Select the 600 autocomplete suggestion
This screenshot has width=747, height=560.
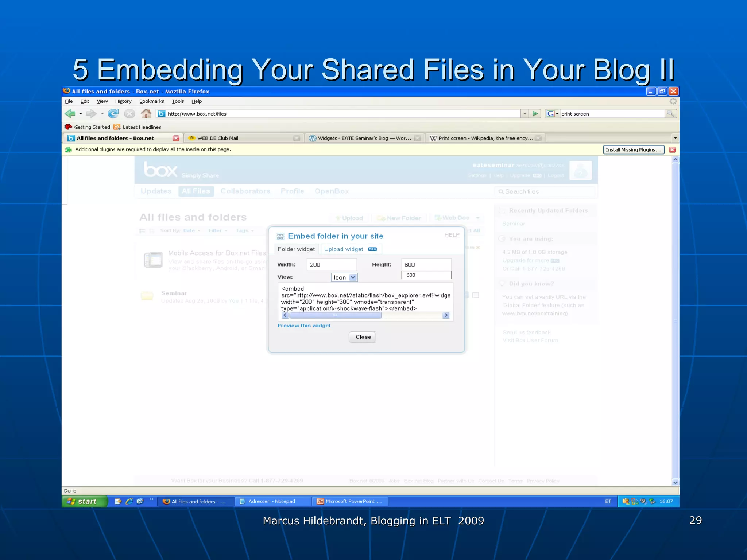pyautogui.click(x=426, y=275)
